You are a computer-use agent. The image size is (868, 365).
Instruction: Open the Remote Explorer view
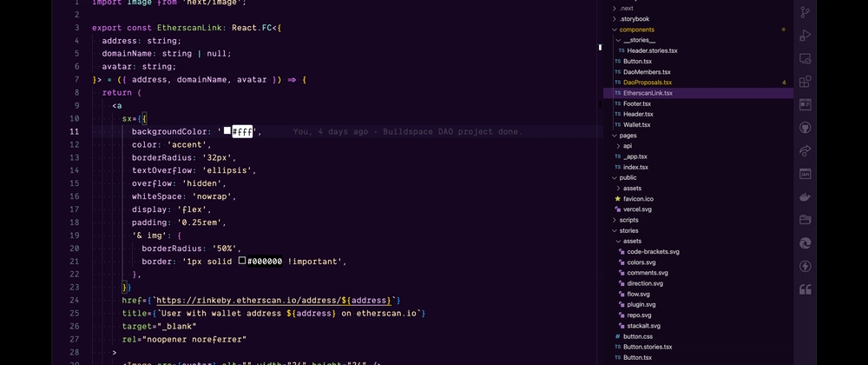805,59
